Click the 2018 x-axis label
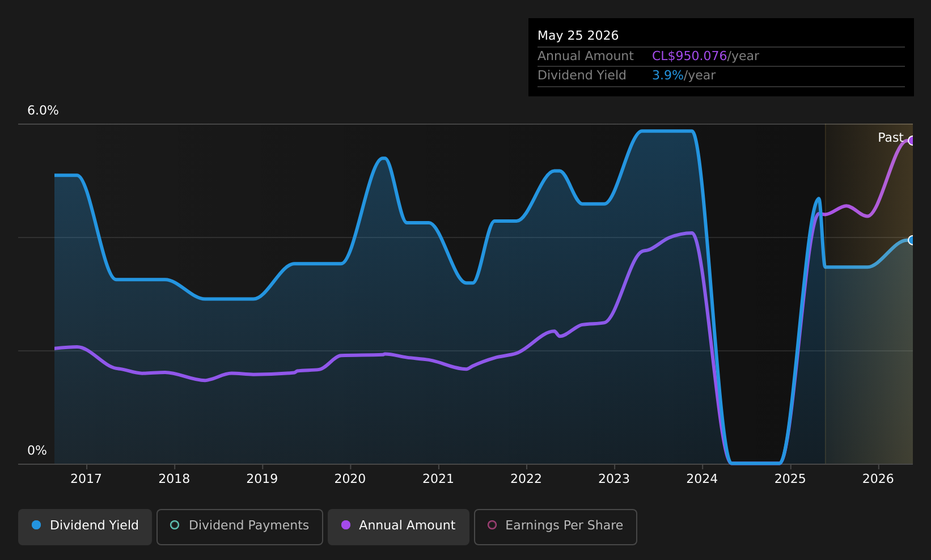931x560 pixels. pos(174,479)
